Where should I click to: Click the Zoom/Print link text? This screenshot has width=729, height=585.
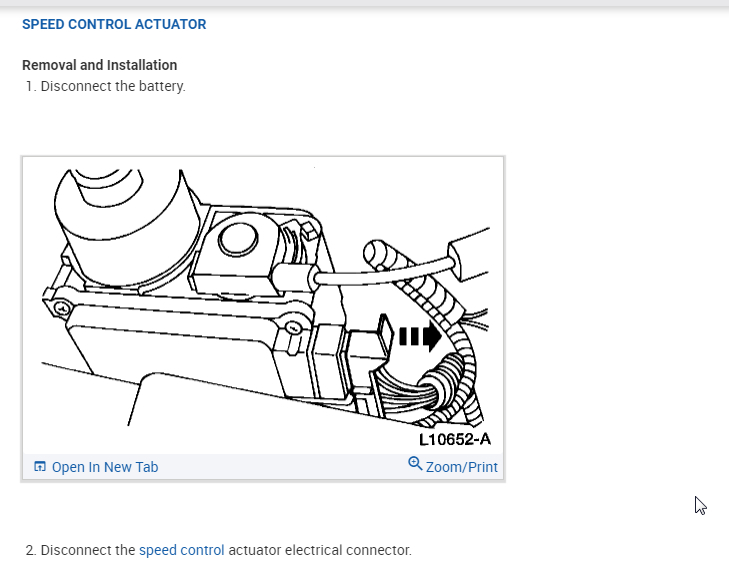(x=462, y=467)
